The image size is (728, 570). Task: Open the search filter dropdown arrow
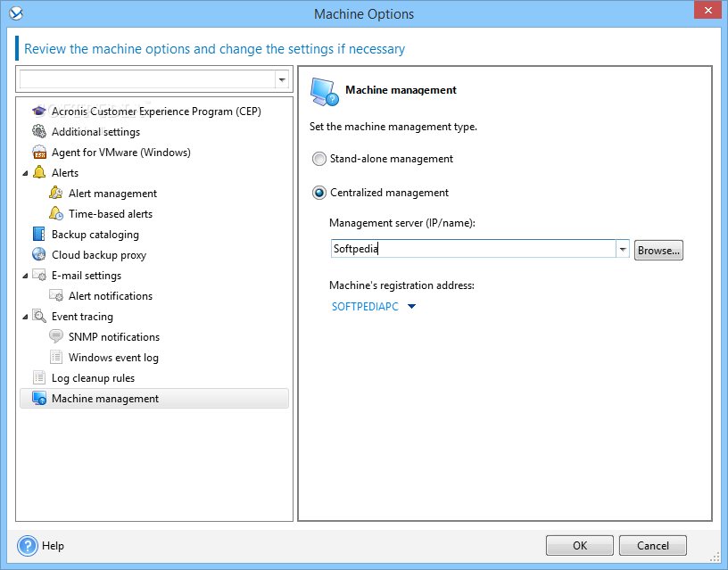point(282,80)
